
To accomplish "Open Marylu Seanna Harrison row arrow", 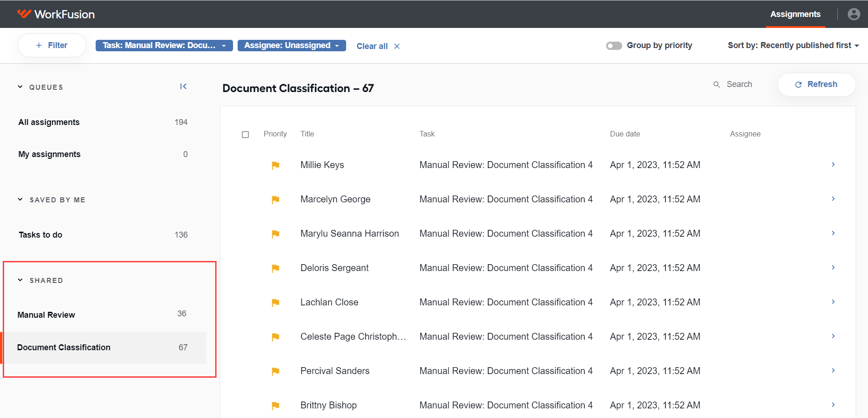I will click(x=833, y=233).
